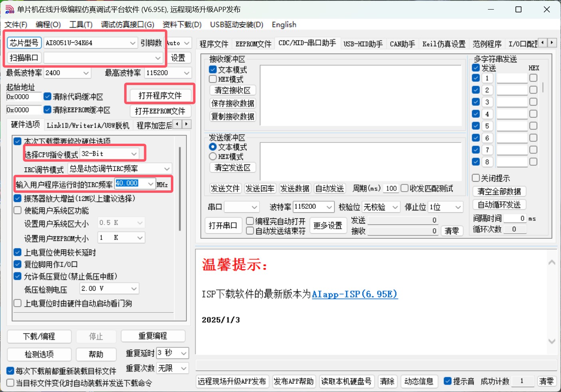561x392 pixels.
Task: Switch to the Keil仿真设置 tab
Action: (x=444, y=44)
